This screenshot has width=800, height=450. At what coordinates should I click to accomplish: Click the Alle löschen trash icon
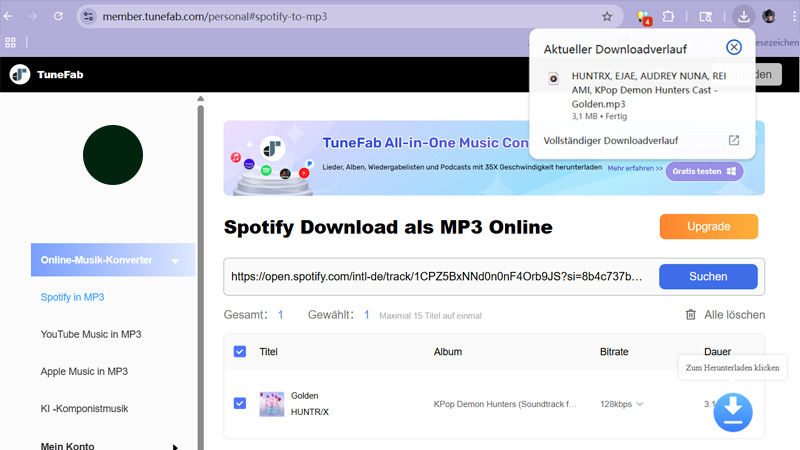[x=690, y=315]
